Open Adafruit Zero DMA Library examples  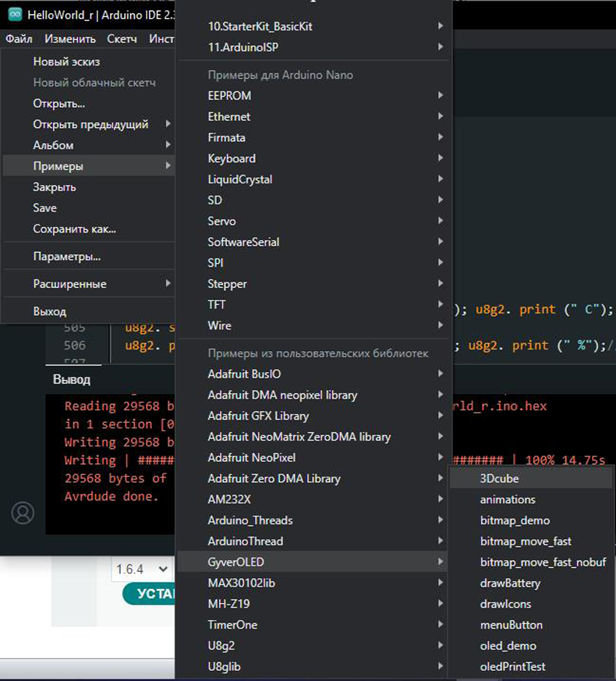coord(313,478)
